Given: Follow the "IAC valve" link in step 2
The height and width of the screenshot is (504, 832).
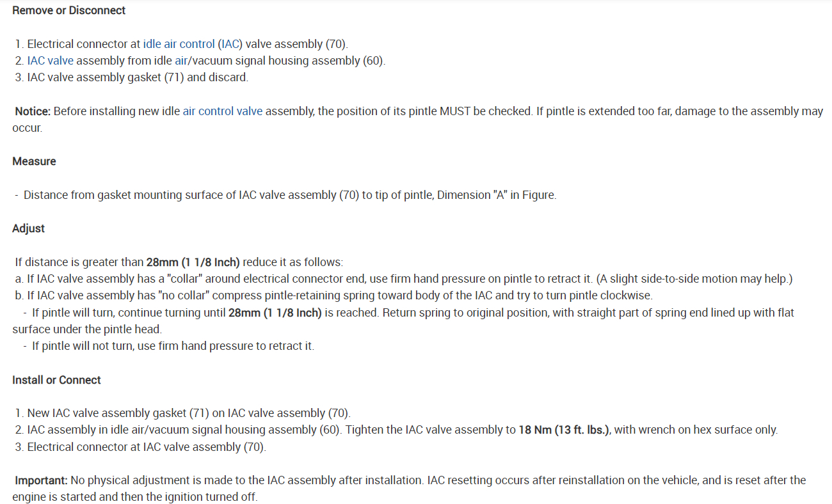Looking at the screenshot, I should [50, 61].
